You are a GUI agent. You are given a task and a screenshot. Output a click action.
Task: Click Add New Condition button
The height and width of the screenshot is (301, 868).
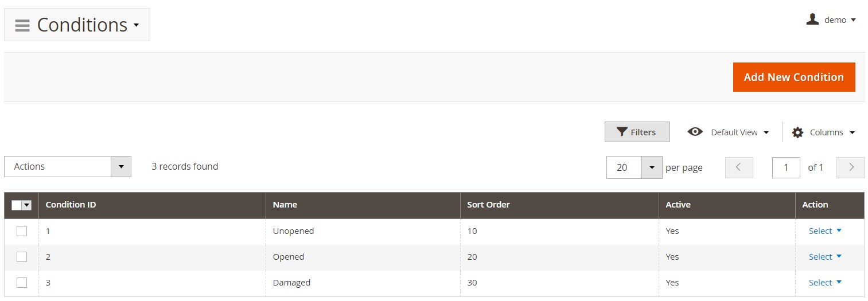coord(793,77)
